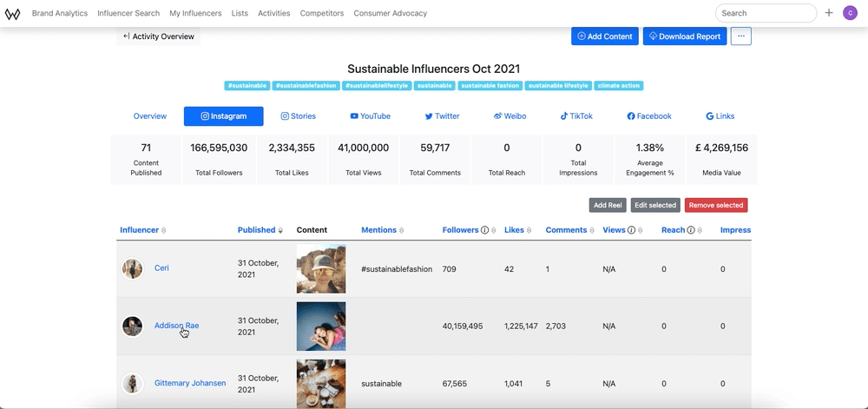
Task: Click the Followers column sort arrows
Action: (494, 230)
